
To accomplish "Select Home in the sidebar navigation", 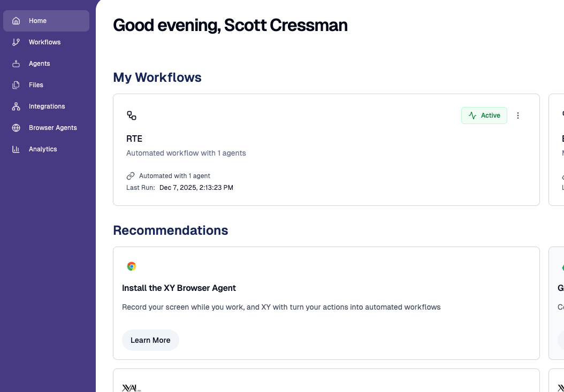I will click(x=37, y=21).
